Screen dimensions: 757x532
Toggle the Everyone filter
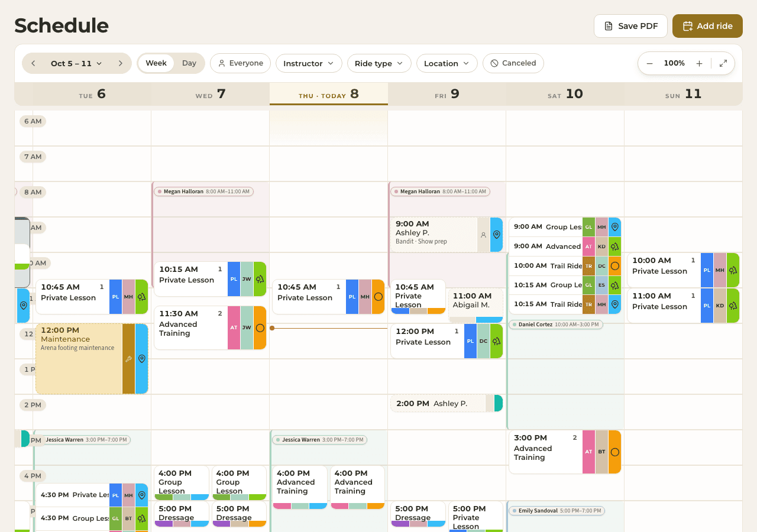tap(240, 63)
